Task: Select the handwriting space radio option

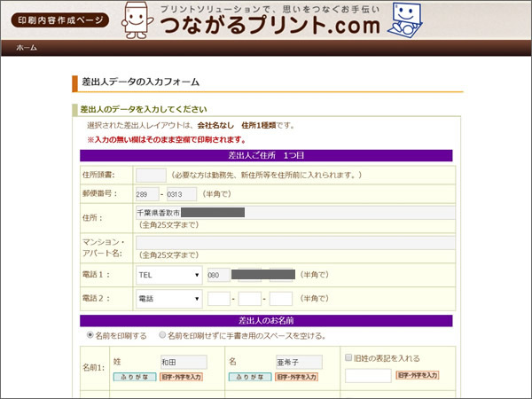Action: point(163,336)
